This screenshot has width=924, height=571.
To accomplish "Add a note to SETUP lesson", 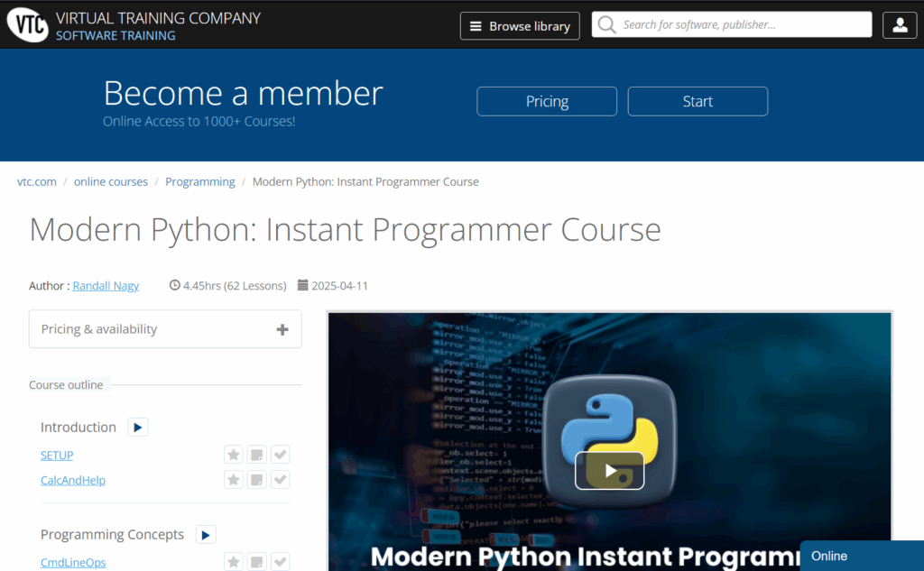I will click(257, 455).
